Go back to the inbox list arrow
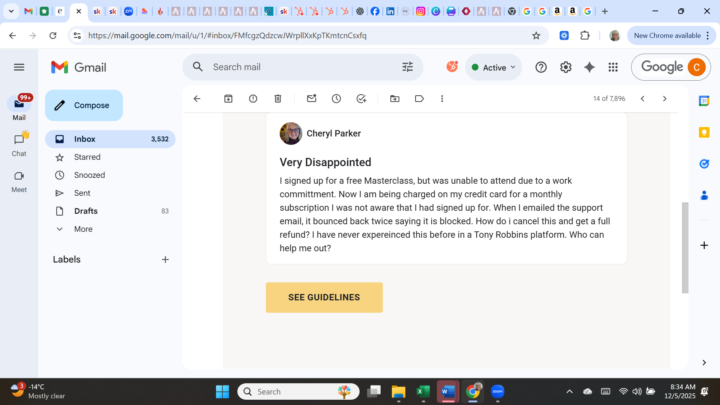Screen dimensions: 720x405 [197, 99]
